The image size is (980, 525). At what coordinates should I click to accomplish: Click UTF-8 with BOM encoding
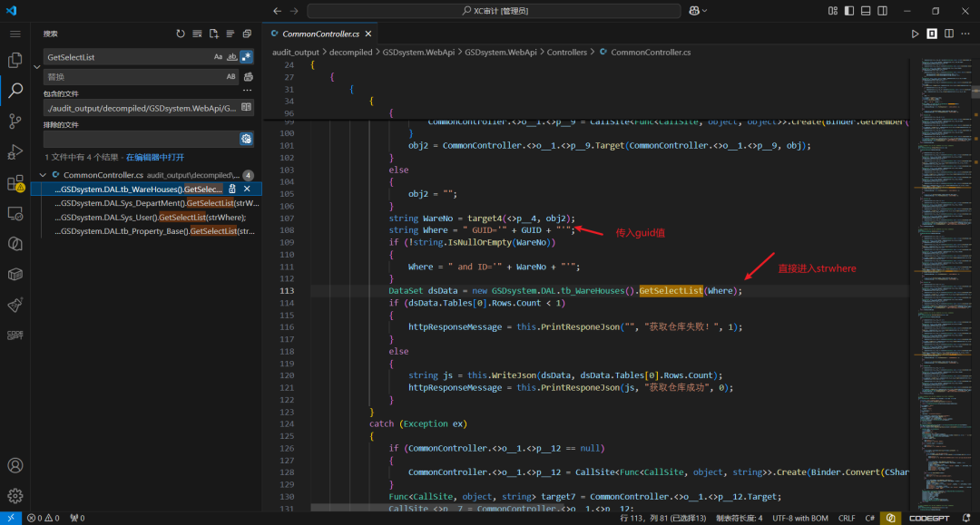[x=800, y=518]
